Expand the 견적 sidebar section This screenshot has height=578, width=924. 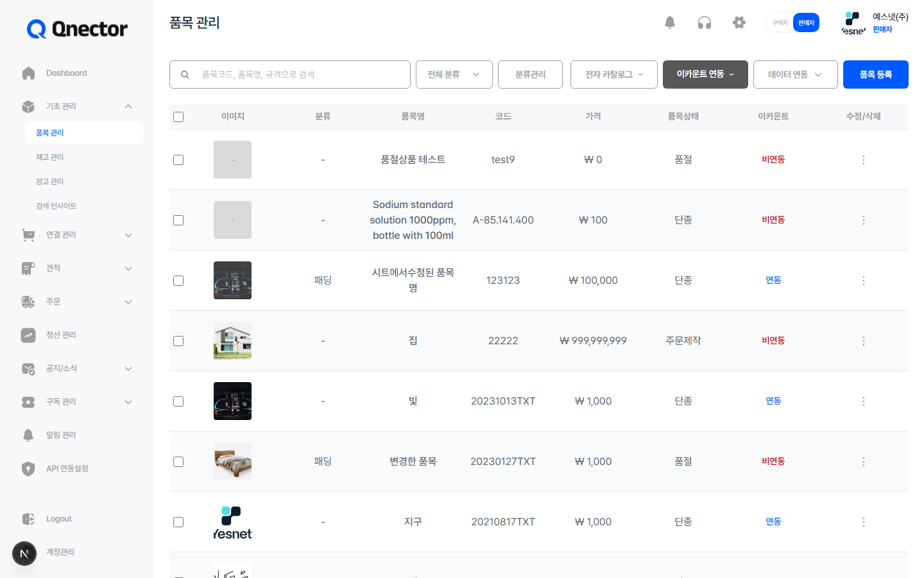(x=128, y=268)
